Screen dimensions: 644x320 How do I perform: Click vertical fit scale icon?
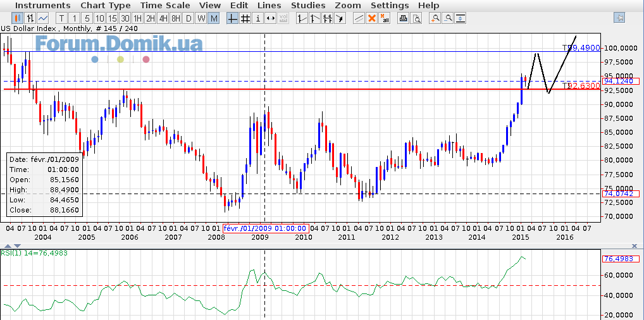461,18
